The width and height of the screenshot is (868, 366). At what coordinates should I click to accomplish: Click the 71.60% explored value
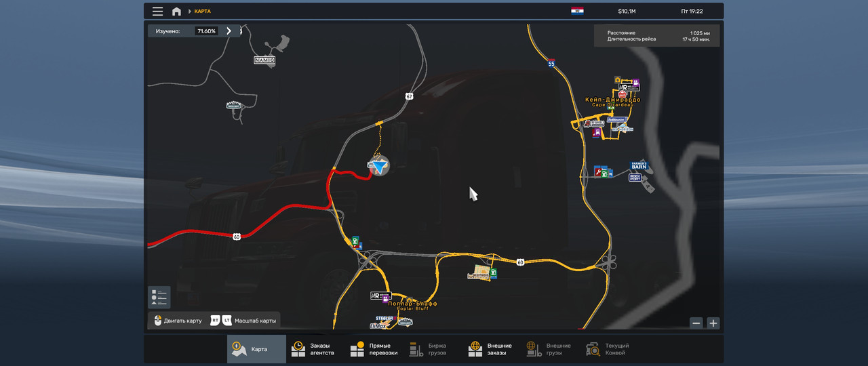pyautogui.click(x=205, y=31)
